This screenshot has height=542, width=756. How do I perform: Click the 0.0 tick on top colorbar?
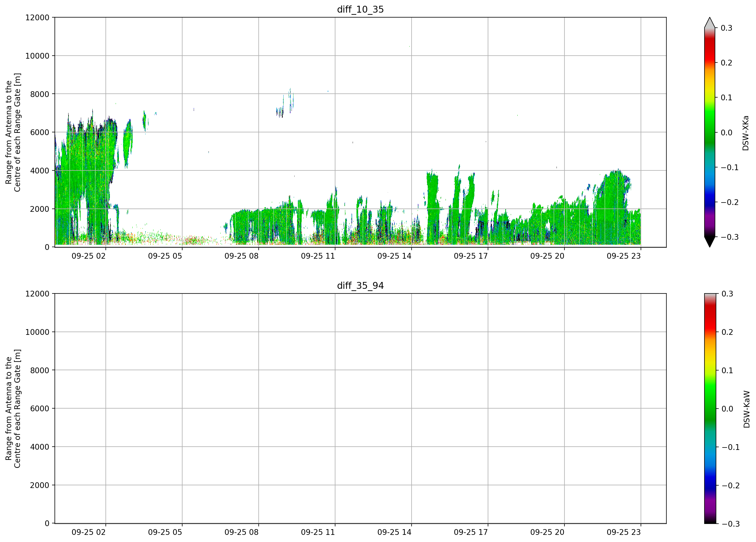pyautogui.click(x=726, y=133)
